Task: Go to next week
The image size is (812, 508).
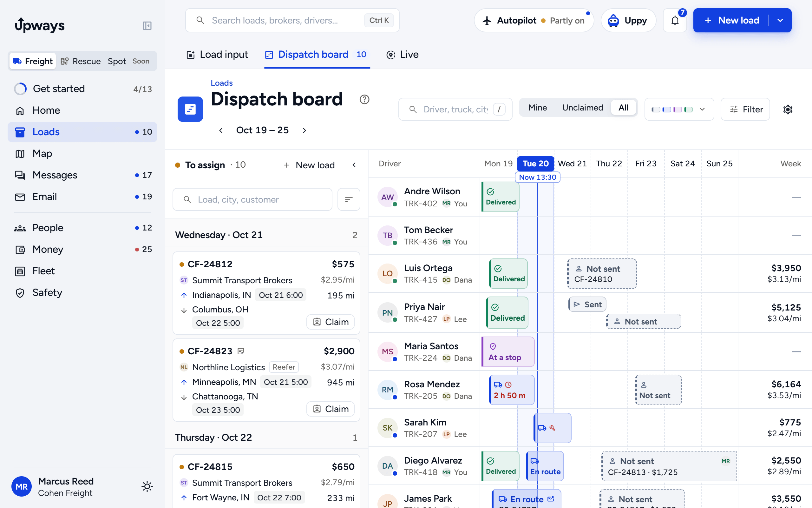Action: click(304, 130)
